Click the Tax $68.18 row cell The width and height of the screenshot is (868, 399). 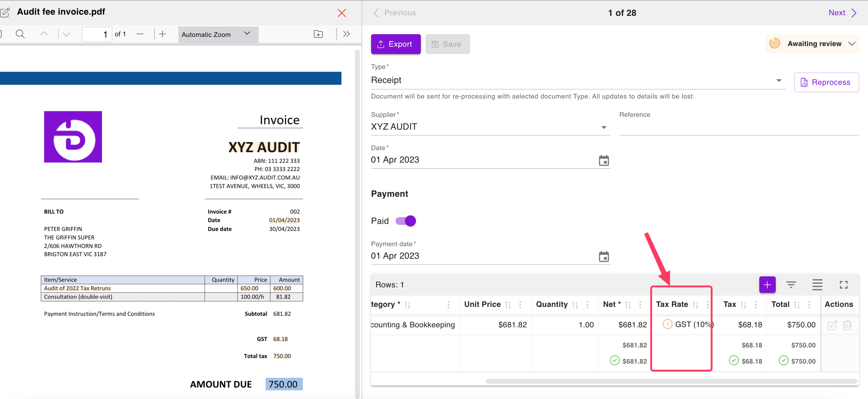[743, 325]
